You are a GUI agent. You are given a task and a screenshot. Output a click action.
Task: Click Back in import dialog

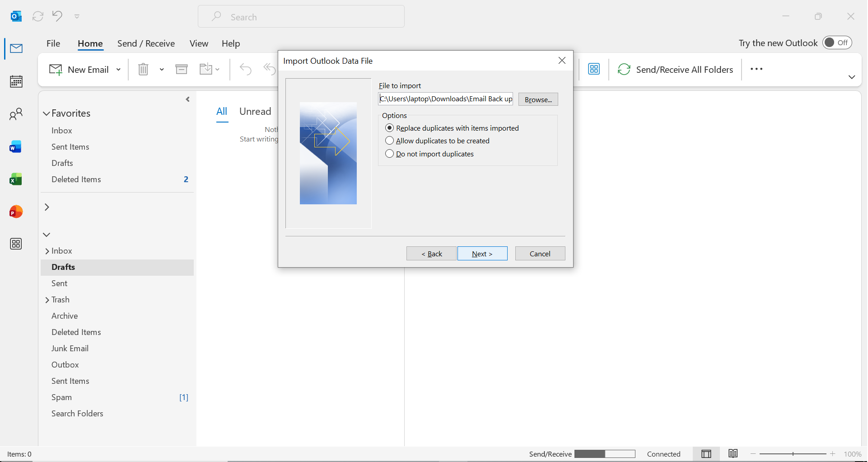tap(431, 254)
